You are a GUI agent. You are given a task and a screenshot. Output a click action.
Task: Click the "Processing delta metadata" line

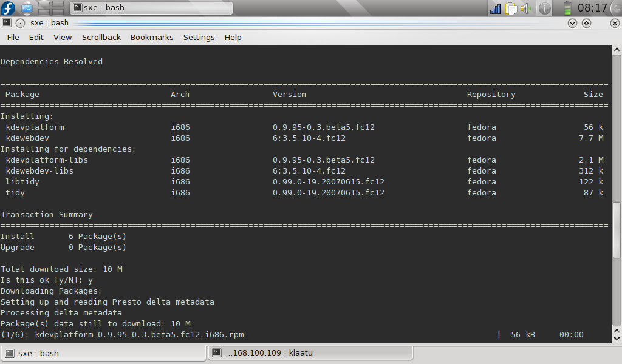[x=61, y=313]
